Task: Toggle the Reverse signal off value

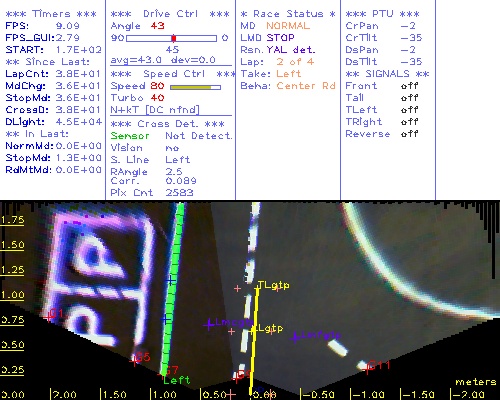Action: tap(409, 134)
